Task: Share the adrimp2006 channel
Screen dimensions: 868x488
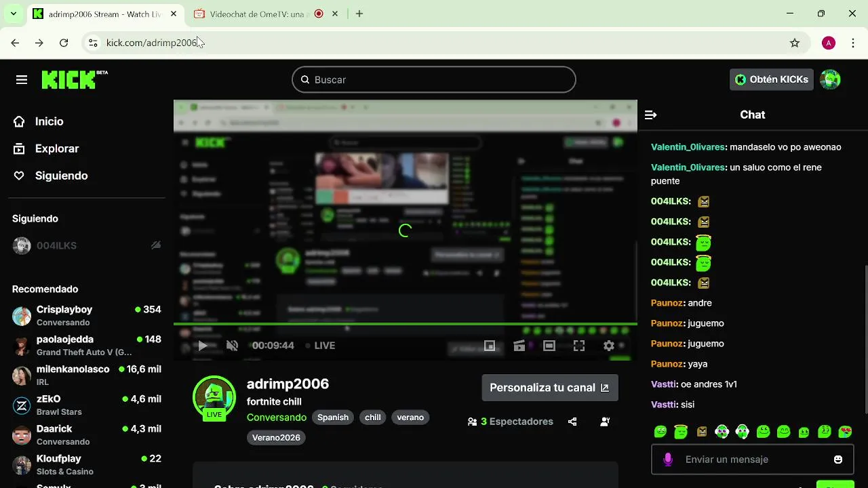Action: pos(572,422)
